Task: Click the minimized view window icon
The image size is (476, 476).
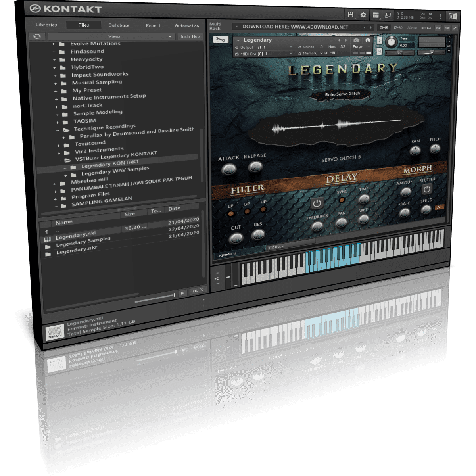Action: [388, 16]
